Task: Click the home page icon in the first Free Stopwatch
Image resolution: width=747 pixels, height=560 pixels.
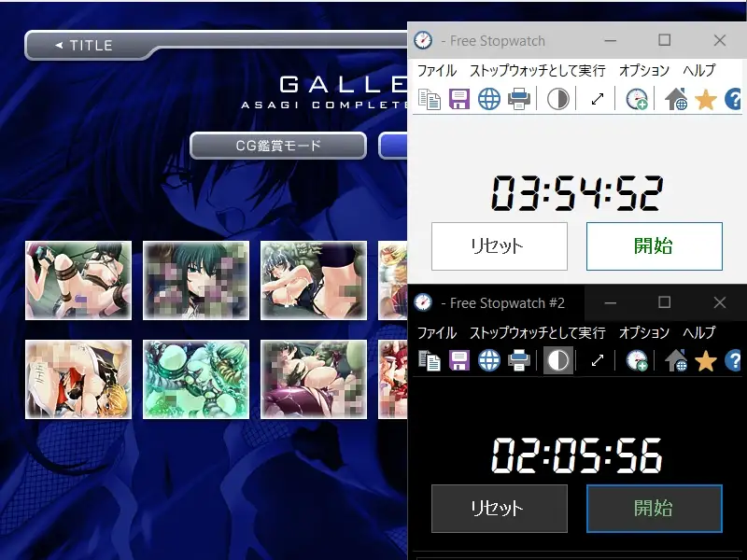Action: (676, 99)
